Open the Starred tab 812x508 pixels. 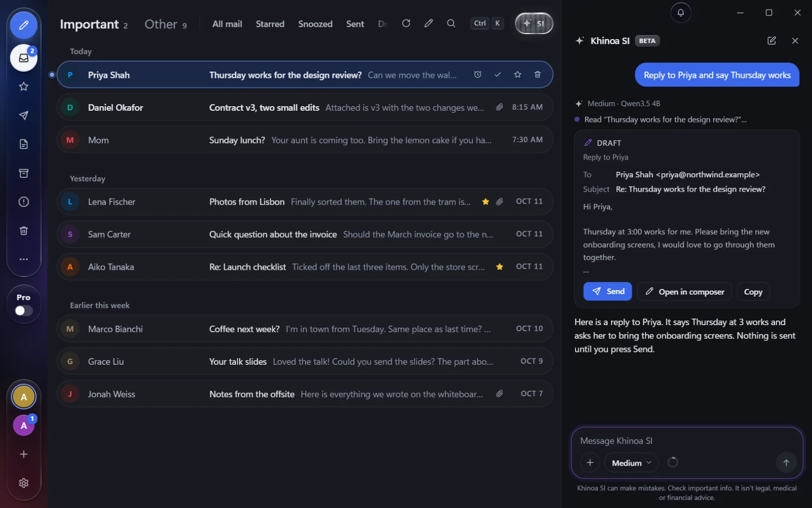tap(270, 24)
